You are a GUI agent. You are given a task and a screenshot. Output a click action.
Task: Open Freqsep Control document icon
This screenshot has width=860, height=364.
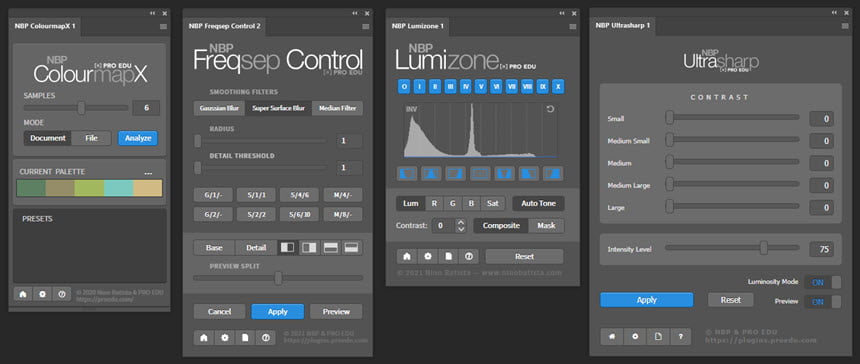(x=245, y=338)
